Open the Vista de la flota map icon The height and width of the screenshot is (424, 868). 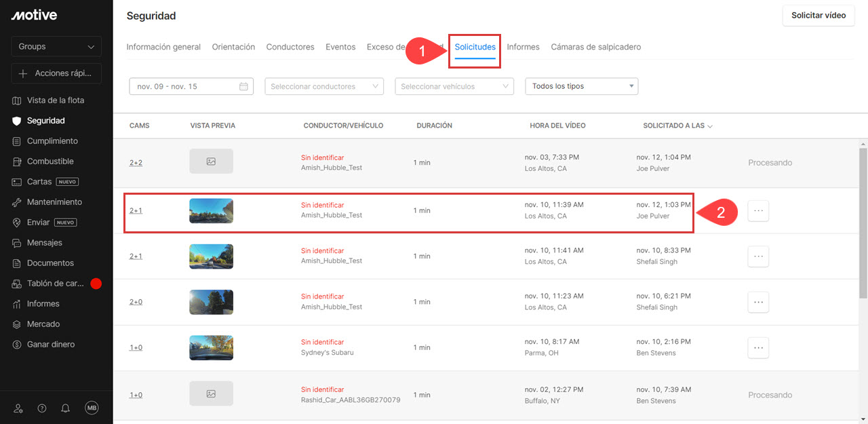point(17,100)
